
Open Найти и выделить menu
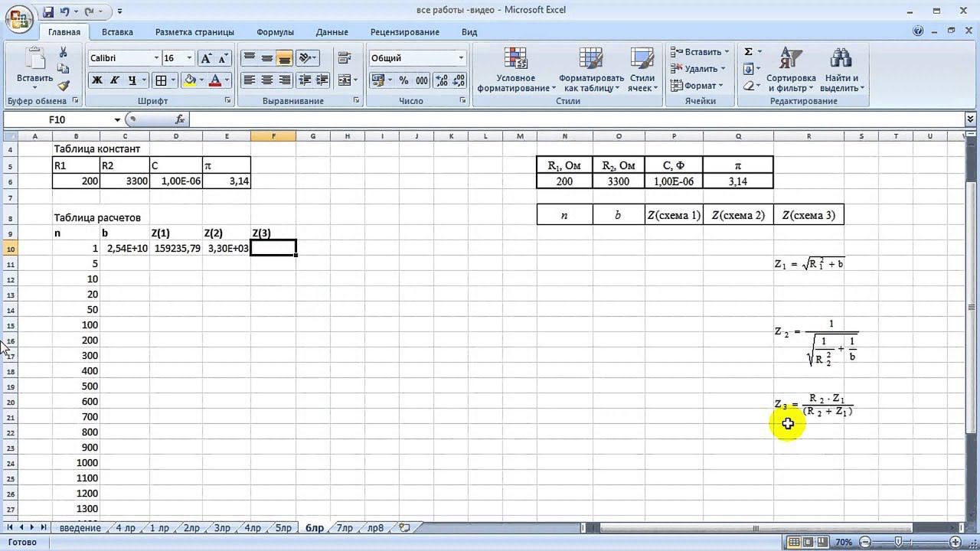click(x=841, y=70)
